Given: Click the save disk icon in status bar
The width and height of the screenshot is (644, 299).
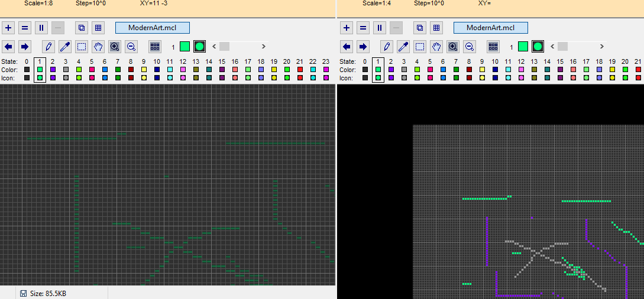Looking at the screenshot, I should 24,293.
